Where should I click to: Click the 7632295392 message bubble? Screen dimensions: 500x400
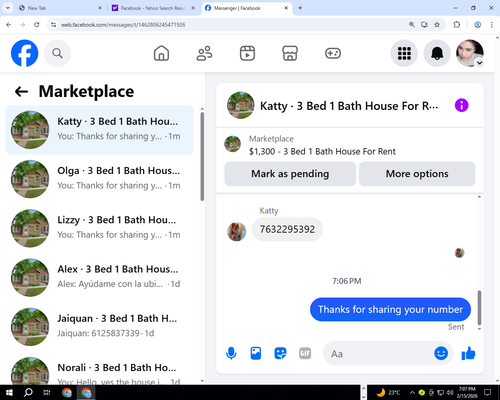[x=287, y=229]
